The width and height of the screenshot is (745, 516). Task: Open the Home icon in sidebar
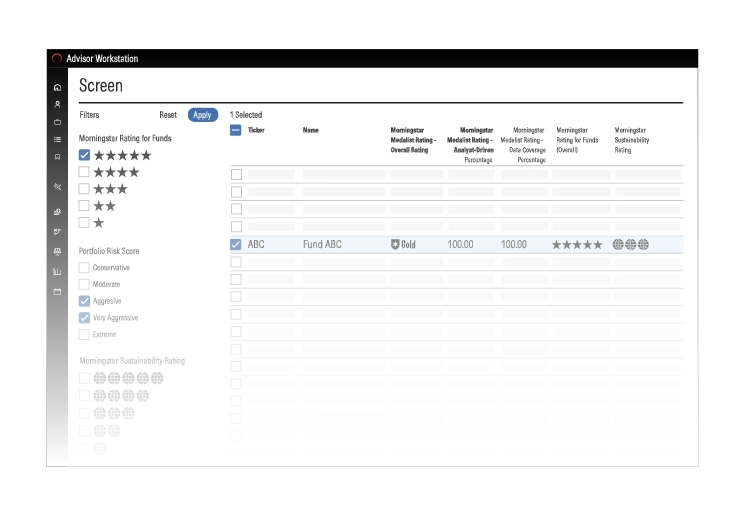[x=57, y=87]
